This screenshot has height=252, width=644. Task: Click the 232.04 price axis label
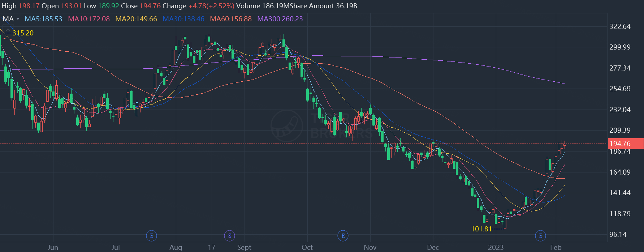coord(620,110)
